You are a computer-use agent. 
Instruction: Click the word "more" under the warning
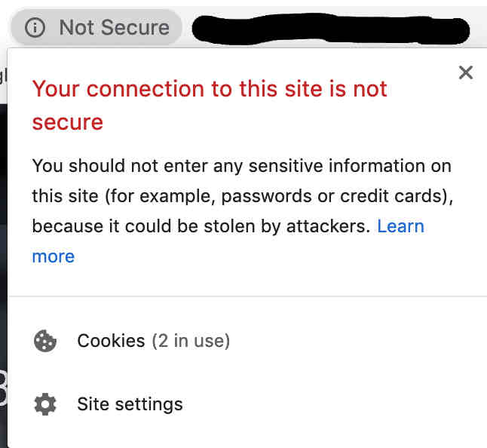(x=53, y=256)
